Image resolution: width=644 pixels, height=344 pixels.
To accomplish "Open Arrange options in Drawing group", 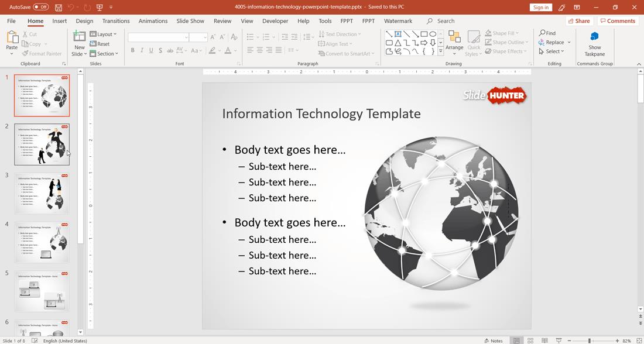I will point(454,41).
